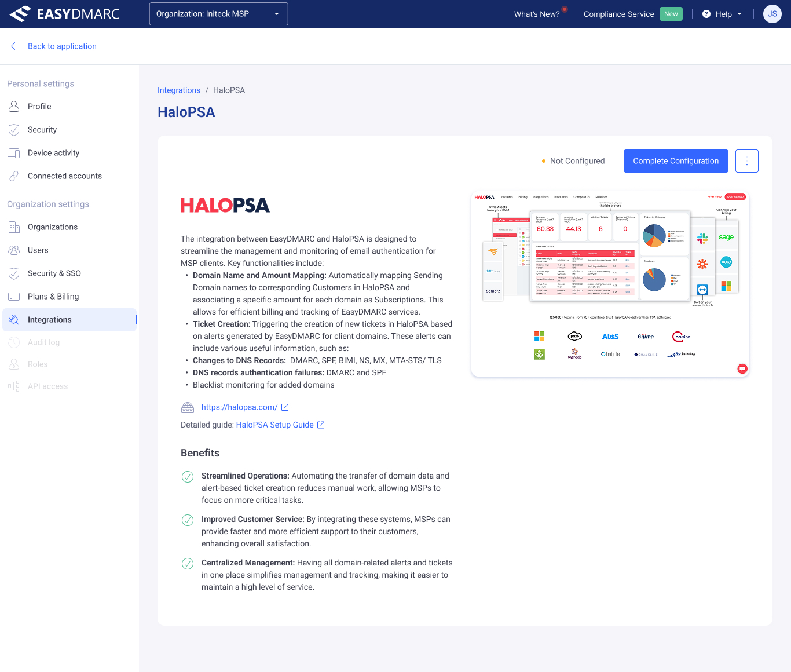
Task: Open the HaloPSA website screenshot preview
Action: [610, 284]
